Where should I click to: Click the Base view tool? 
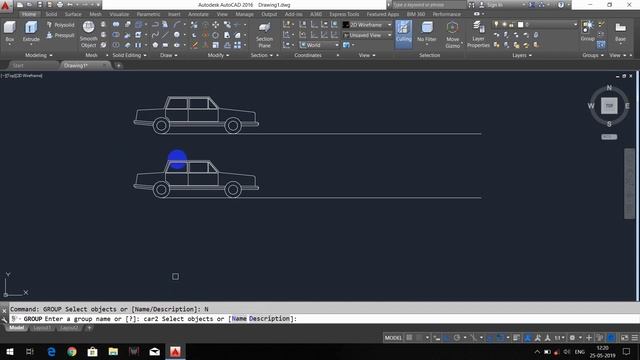(620, 32)
